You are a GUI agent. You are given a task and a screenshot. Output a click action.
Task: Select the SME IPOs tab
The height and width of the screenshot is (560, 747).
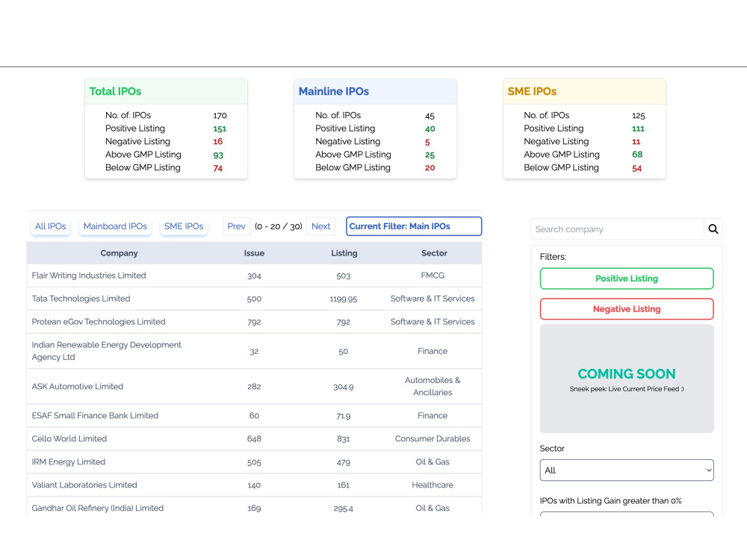pos(184,226)
